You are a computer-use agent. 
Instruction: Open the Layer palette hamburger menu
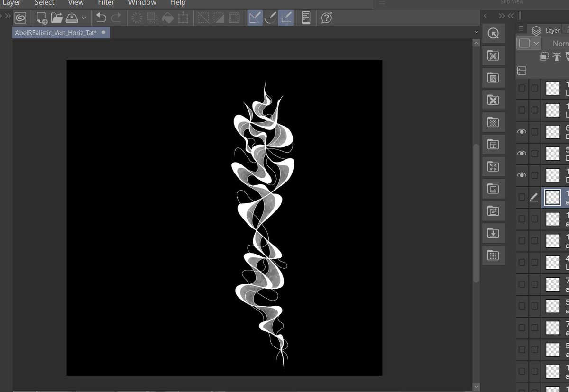coord(522,29)
